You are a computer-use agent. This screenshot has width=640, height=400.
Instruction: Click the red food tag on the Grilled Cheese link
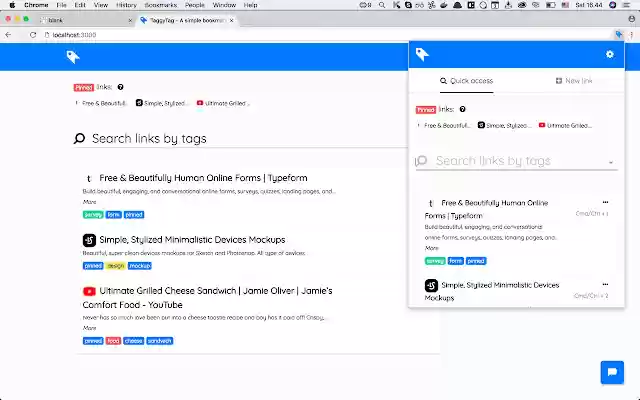pyautogui.click(x=113, y=341)
